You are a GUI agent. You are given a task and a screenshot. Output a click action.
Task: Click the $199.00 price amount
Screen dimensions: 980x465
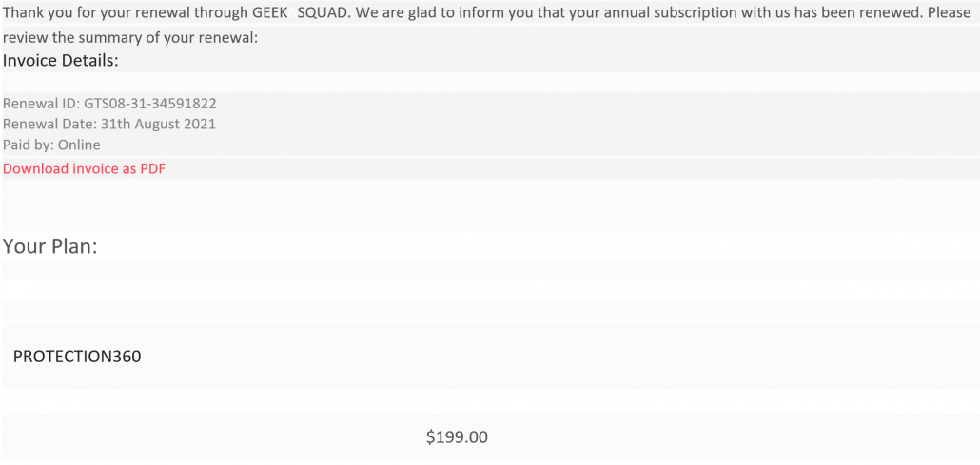pyautogui.click(x=457, y=436)
